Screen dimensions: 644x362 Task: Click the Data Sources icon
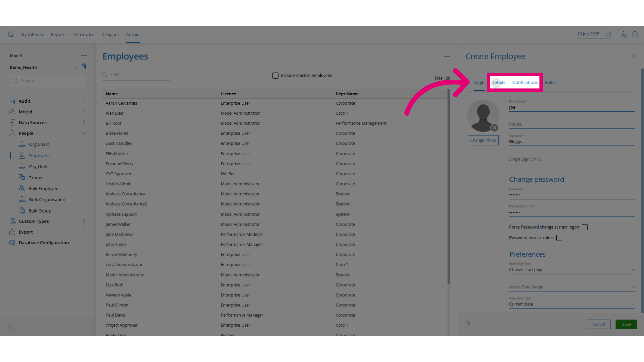12,122
